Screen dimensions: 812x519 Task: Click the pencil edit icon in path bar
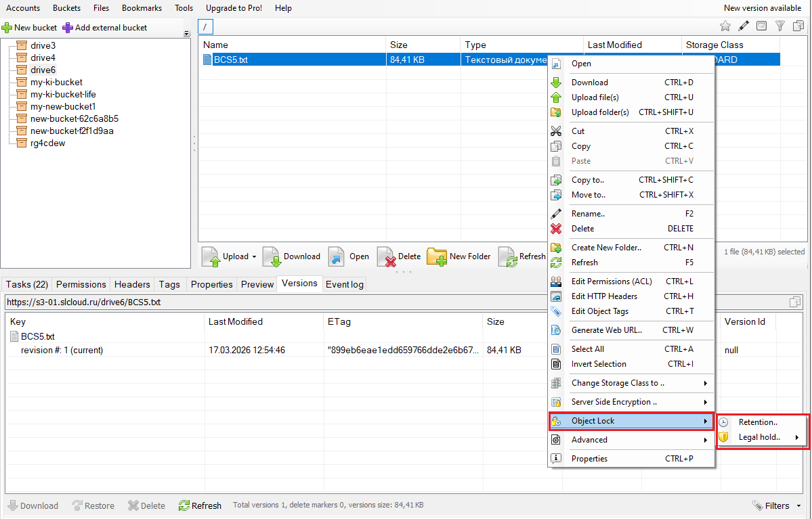click(x=744, y=26)
